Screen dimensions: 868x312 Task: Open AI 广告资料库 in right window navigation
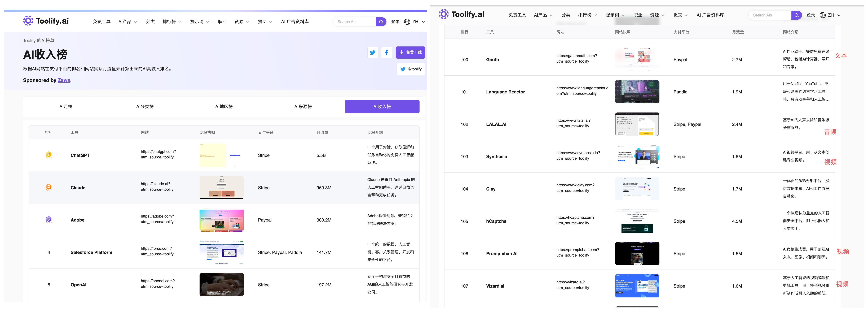click(x=710, y=15)
